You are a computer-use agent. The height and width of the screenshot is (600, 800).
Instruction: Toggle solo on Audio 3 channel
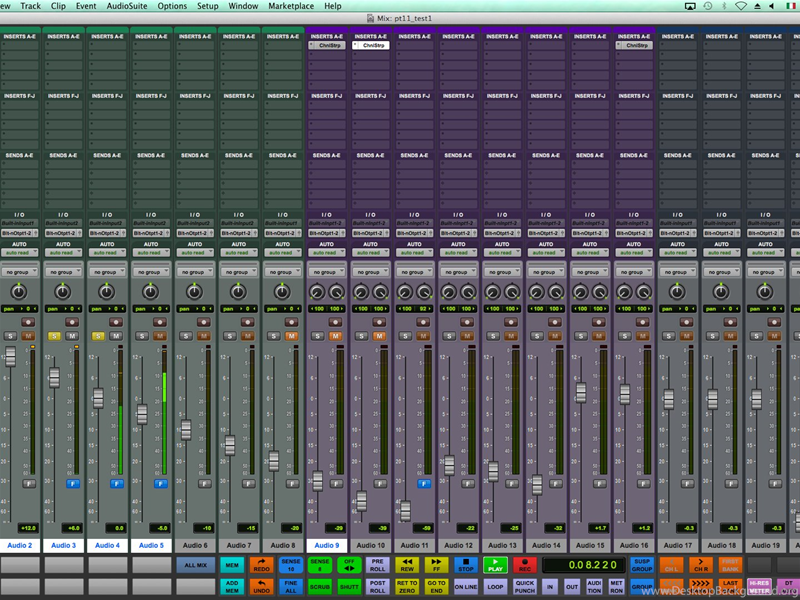(x=54, y=336)
